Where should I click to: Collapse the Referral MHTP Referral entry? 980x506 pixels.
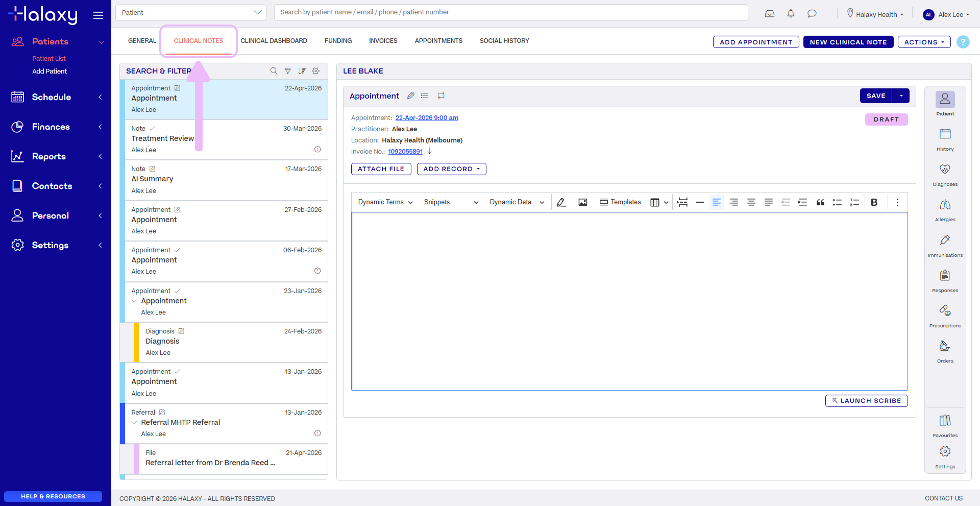[x=134, y=422]
